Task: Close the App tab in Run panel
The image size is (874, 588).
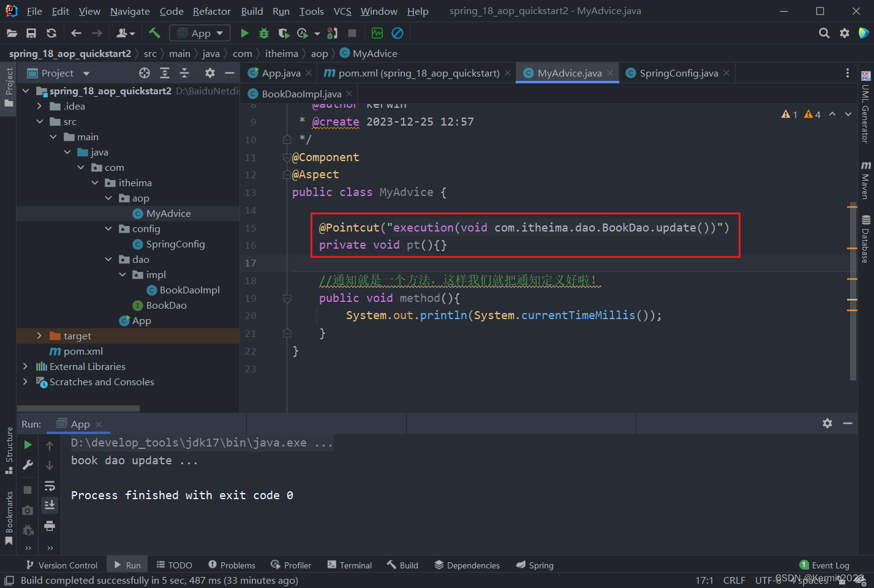Action: point(99,424)
